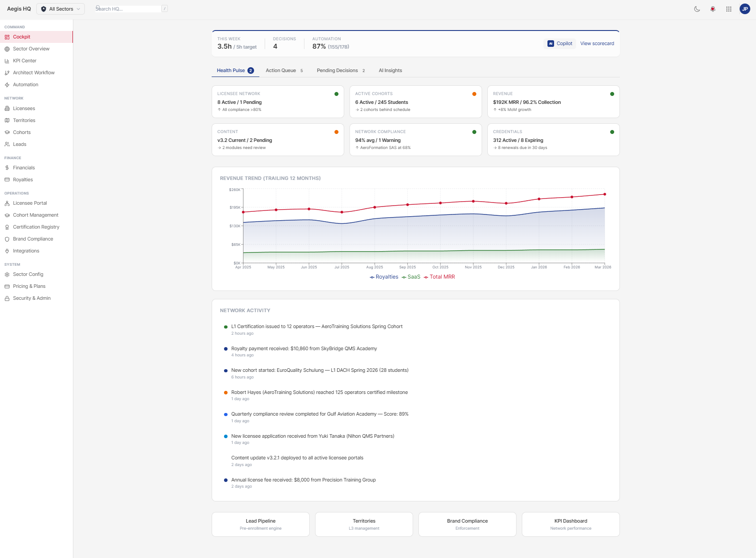The width and height of the screenshot is (756, 558).
Task: Click the View scorecard link
Action: click(x=597, y=44)
